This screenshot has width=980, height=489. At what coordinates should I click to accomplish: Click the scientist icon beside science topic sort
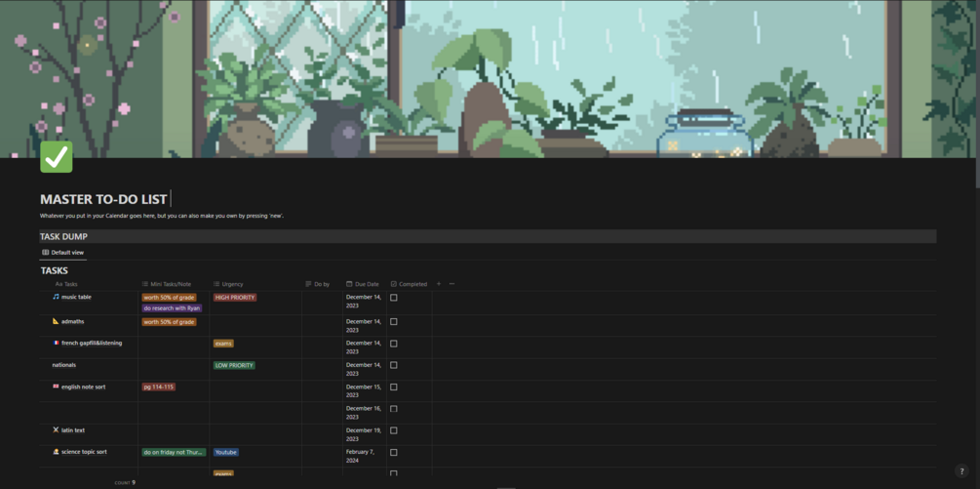pos(56,452)
